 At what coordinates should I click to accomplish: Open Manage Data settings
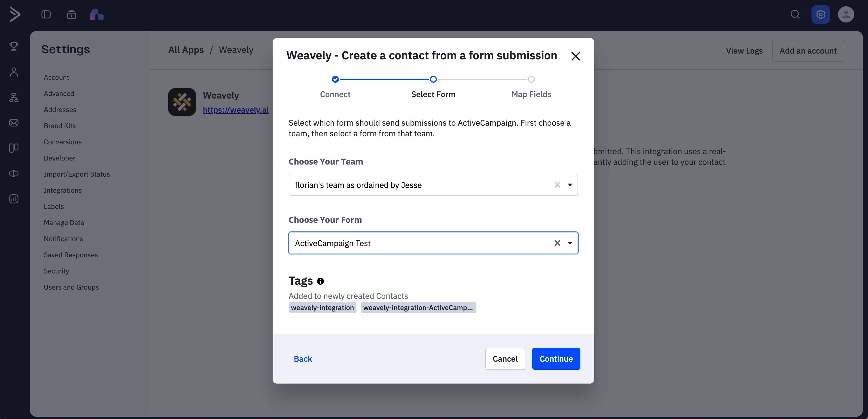click(64, 223)
